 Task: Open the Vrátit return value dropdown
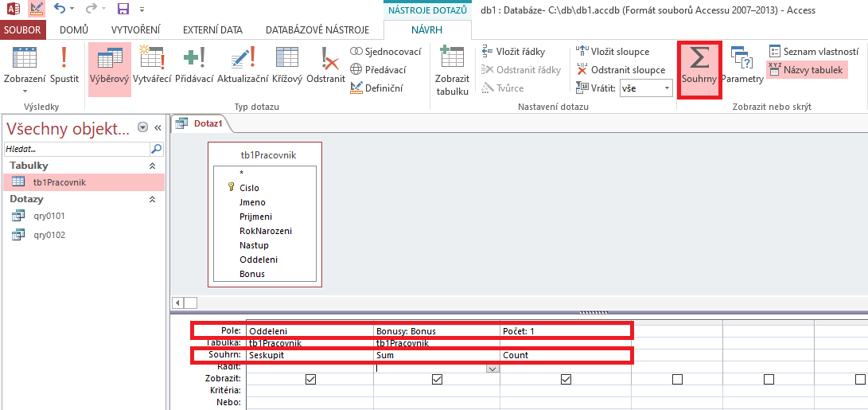[x=666, y=88]
